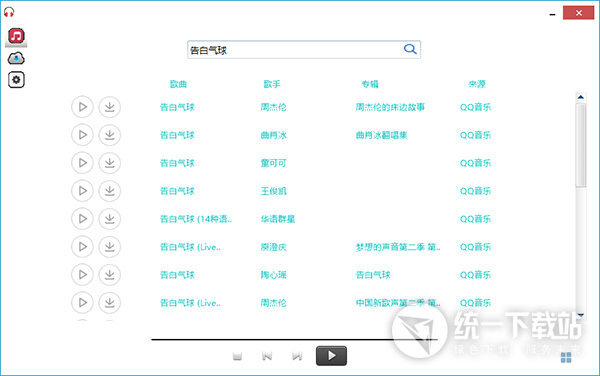
Task: Play 周杰伦 Live version from 中国新歌声
Action: tap(82, 303)
